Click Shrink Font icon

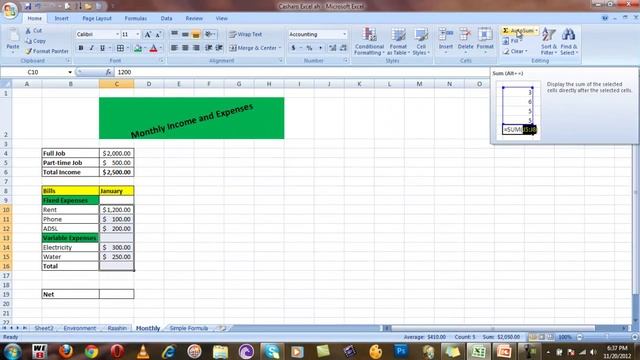point(158,35)
